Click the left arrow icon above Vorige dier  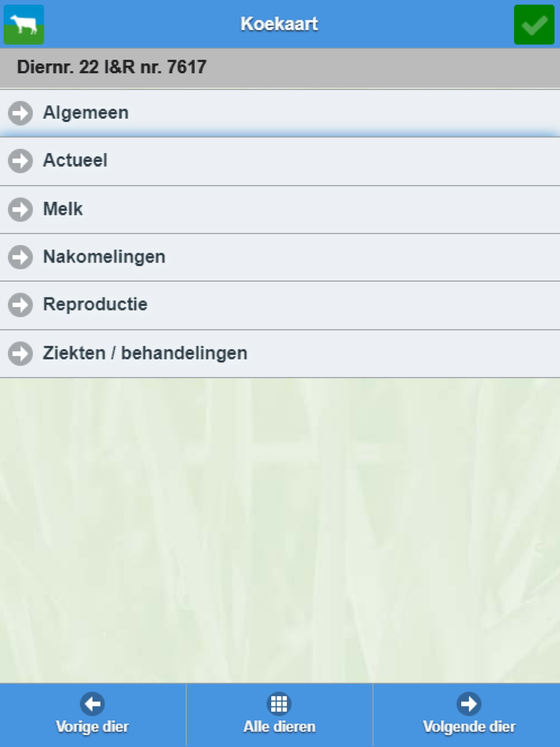click(92, 703)
